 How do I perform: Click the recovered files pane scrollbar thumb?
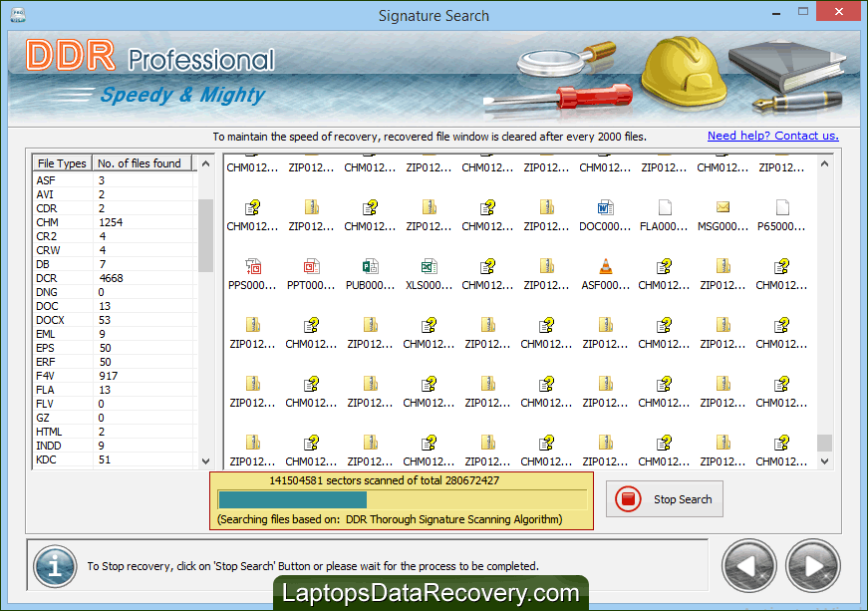824,443
